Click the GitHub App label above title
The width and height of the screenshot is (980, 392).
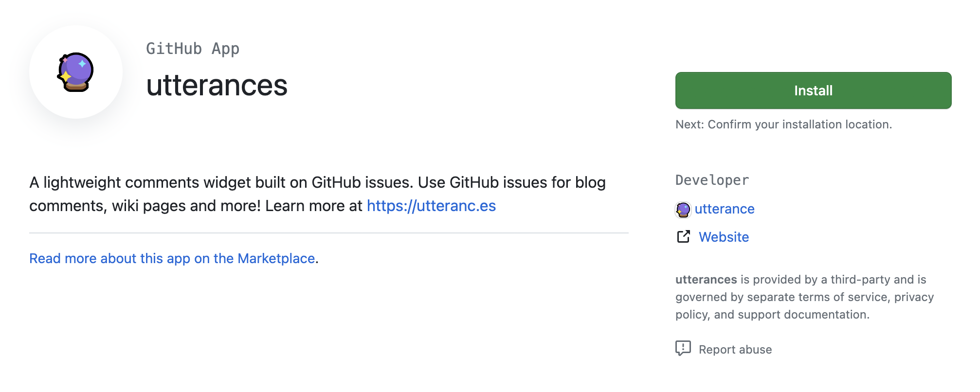tap(193, 49)
